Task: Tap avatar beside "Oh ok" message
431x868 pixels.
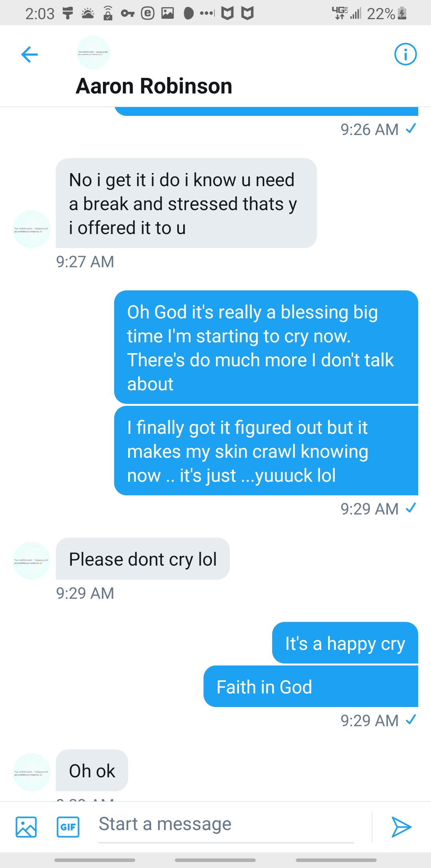Action: click(x=32, y=772)
